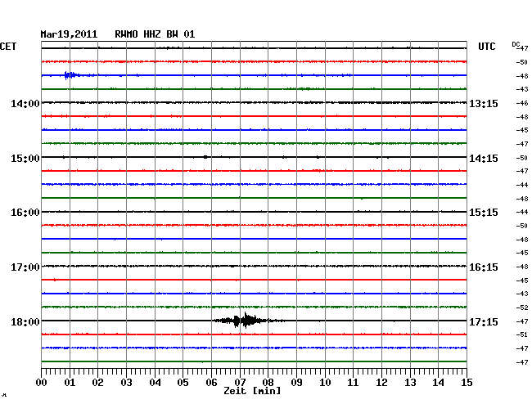Image resolution: width=532 pixels, height=404 pixels.
Task: Click the 15:15 UTC time label
Action: tap(484, 213)
